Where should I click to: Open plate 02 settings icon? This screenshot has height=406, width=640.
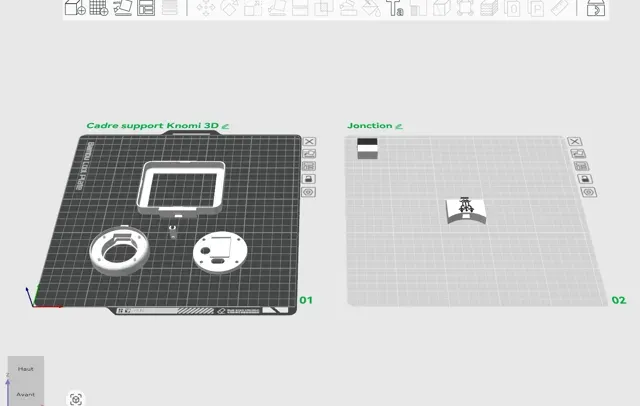click(x=589, y=192)
